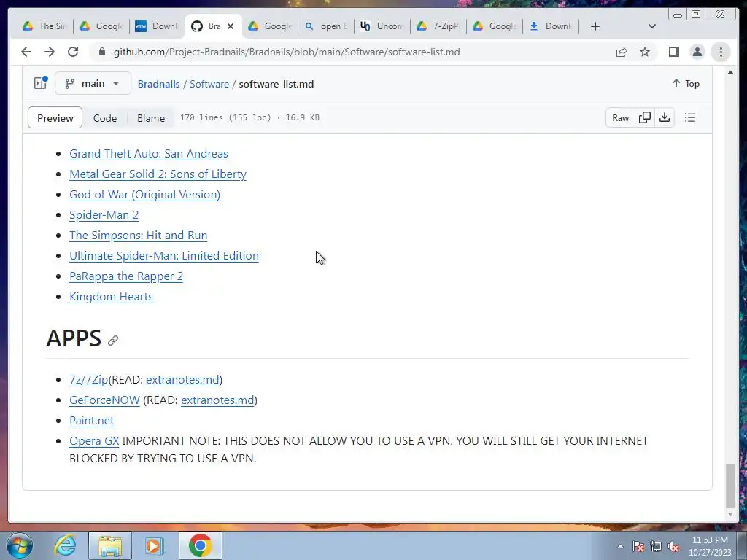Viewport: 747px width, 560px height.
Task: Download the raw file icon
Action: click(665, 117)
